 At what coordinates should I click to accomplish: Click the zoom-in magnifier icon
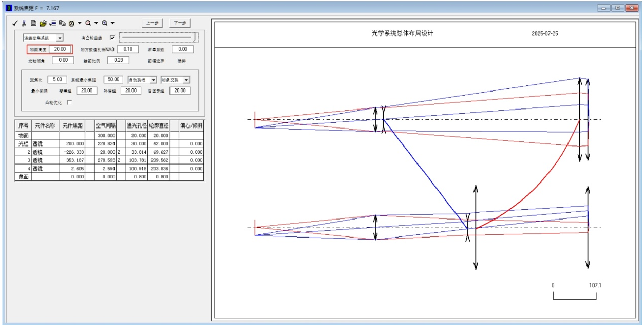click(x=105, y=23)
